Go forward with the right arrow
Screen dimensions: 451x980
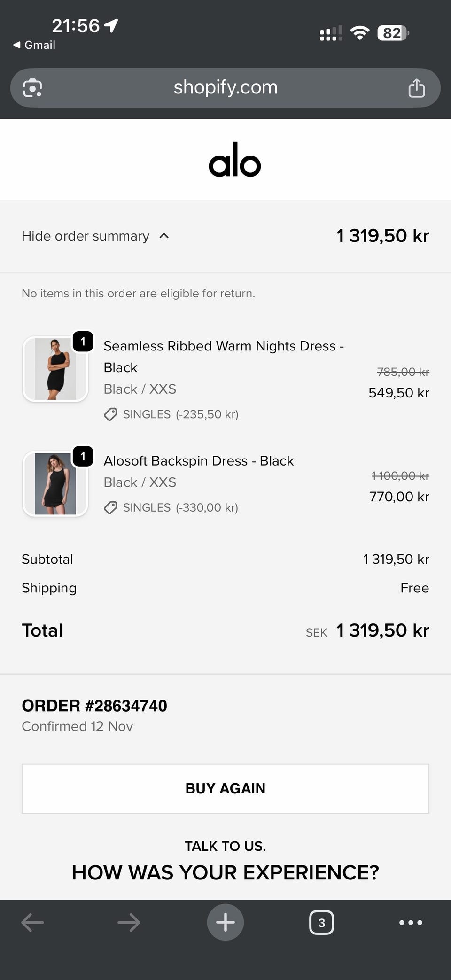coord(129,922)
